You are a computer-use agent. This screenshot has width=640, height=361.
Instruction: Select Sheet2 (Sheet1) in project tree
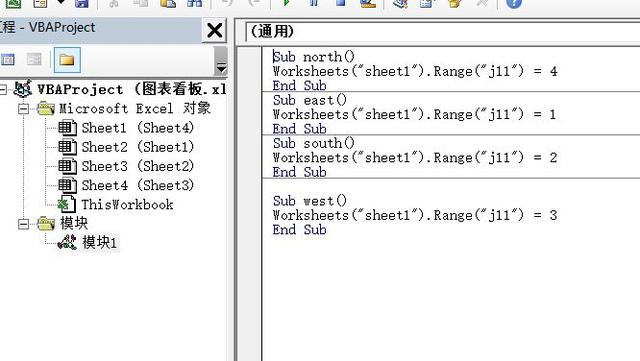click(x=138, y=147)
